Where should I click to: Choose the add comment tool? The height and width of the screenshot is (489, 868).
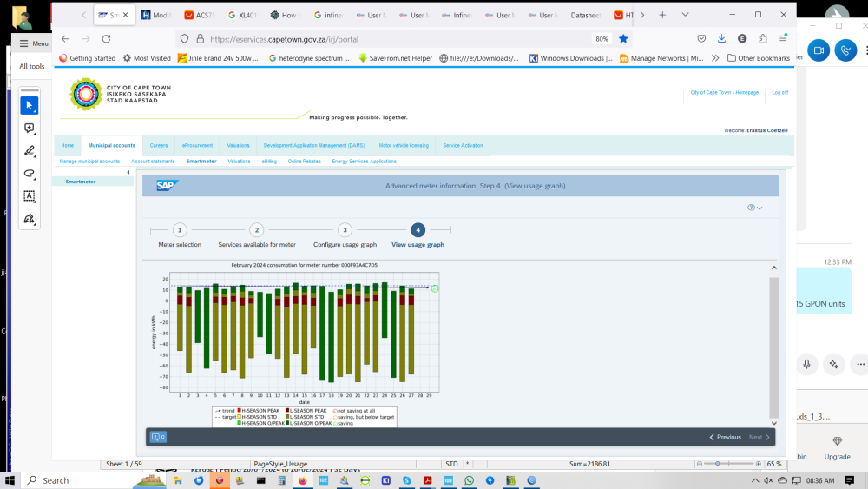(x=30, y=129)
